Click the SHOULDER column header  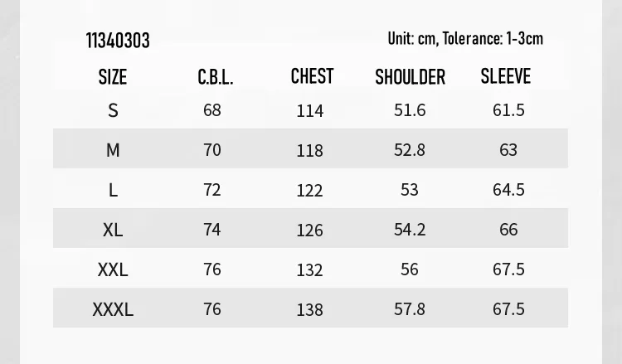click(410, 77)
